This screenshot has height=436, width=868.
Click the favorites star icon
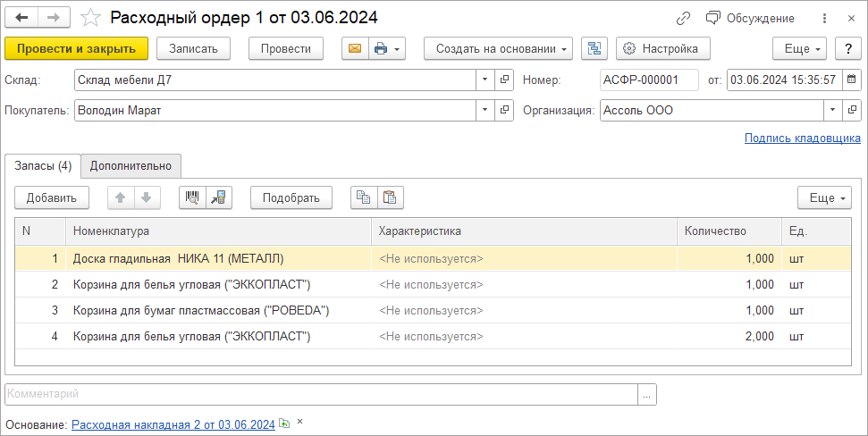(x=90, y=18)
